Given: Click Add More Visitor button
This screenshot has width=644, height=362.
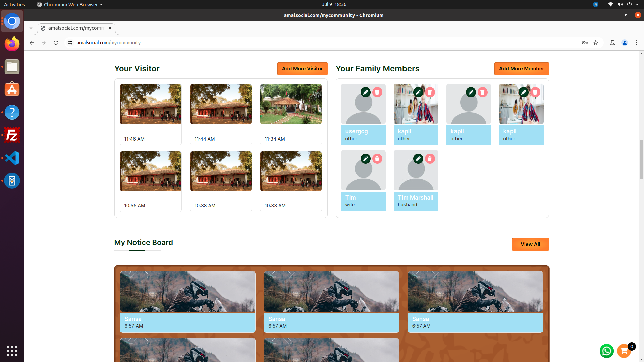Looking at the screenshot, I should (x=302, y=69).
